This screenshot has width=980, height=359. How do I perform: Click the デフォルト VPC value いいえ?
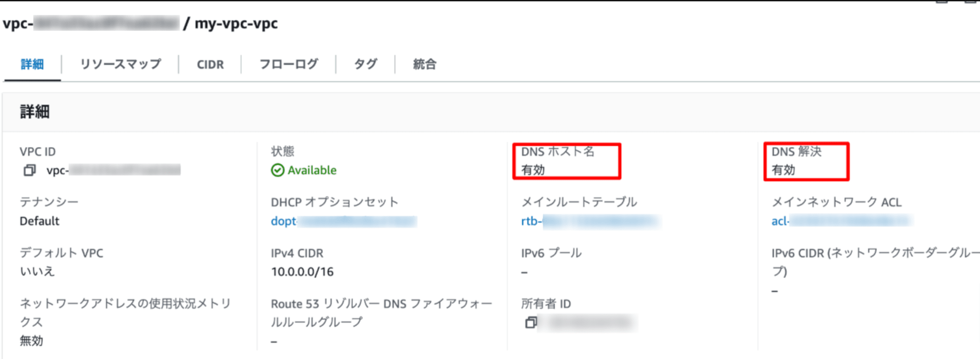pos(37,271)
